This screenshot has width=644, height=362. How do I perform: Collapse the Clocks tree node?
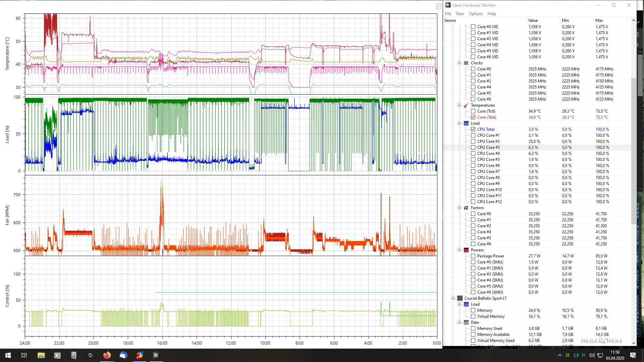coord(459,63)
